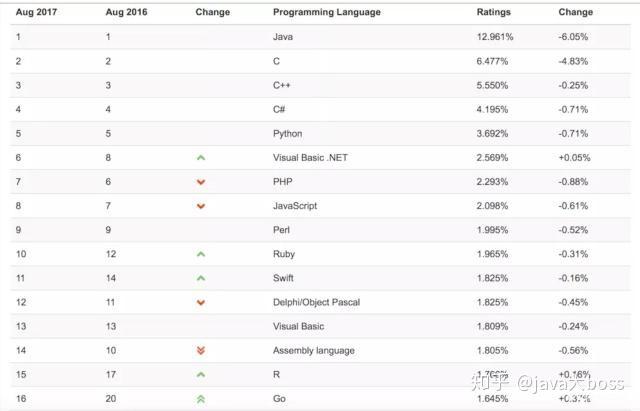
Task: Click the Perl language entry
Action: 281,230
